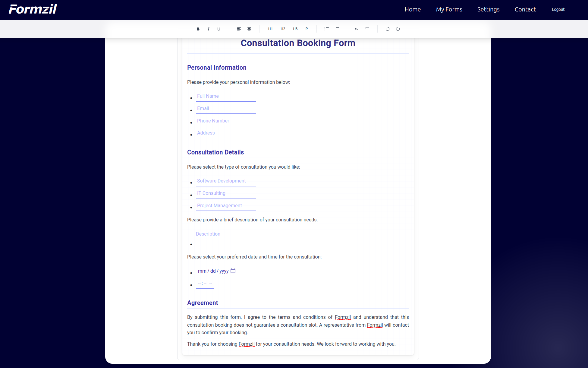Align text to the left
588x368 pixels.
click(239, 29)
